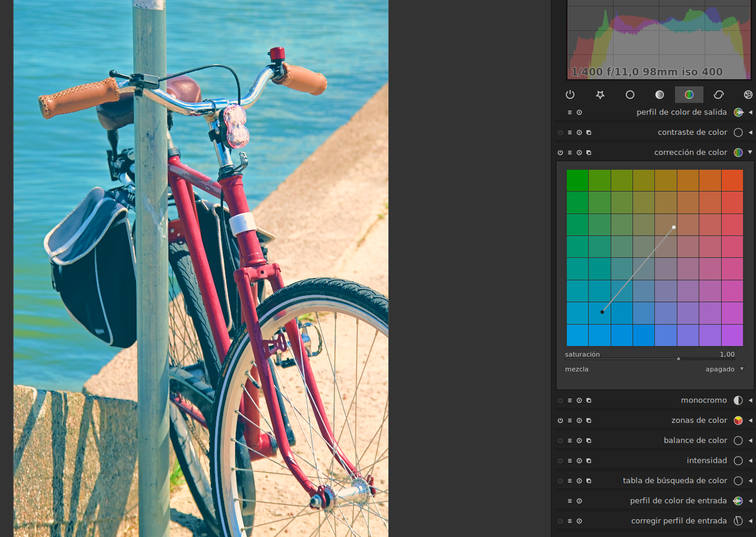Enable the monocromo module
This screenshot has width=756, height=537.
[x=560, y=400]
